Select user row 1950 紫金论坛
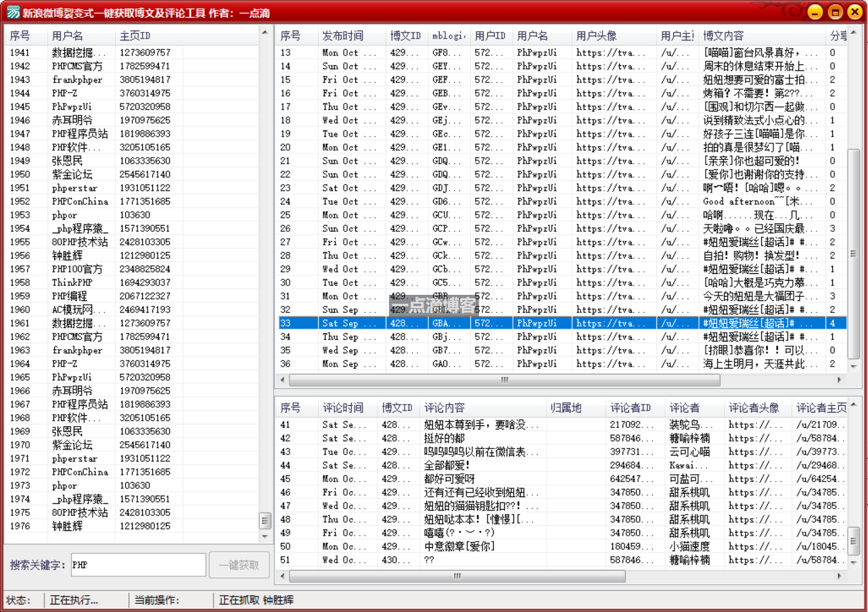868x612 pixels. 132,174
